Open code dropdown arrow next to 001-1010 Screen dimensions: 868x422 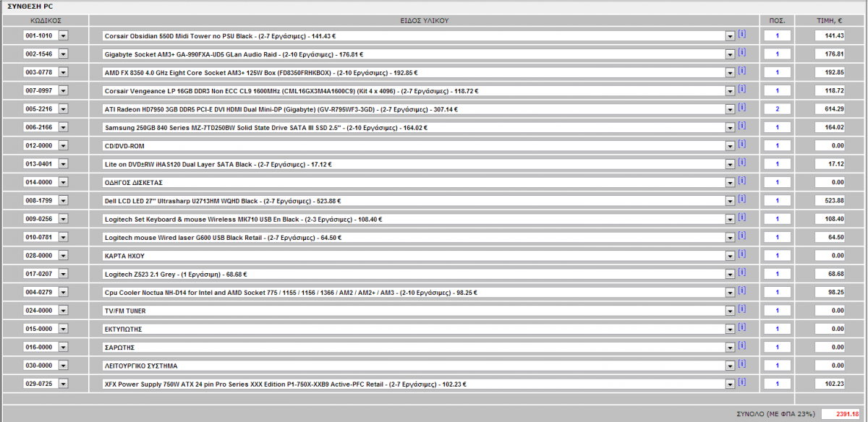pos(63,35)
